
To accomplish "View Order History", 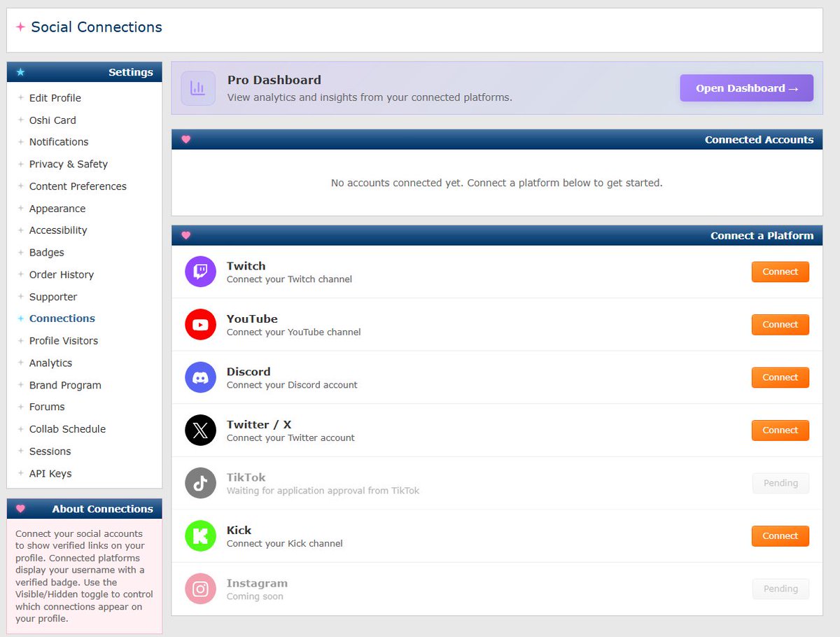I will tap(62, 275).
